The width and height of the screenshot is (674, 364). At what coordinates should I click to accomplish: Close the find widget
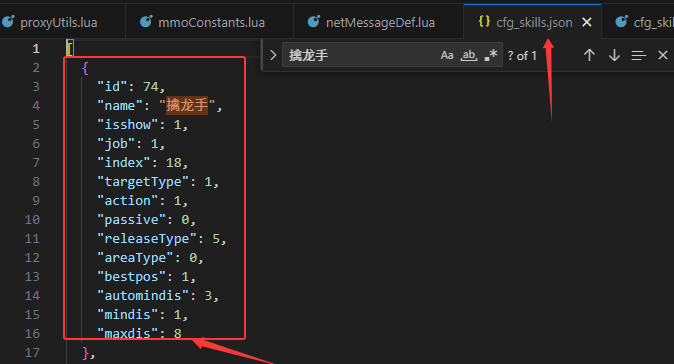click(663, 55)
